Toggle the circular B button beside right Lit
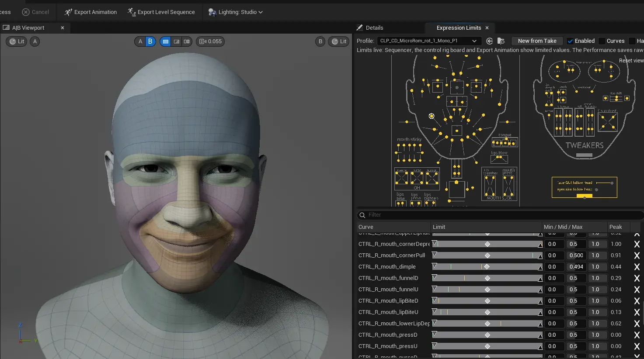The image size is (644, 359). click(320, 41)
